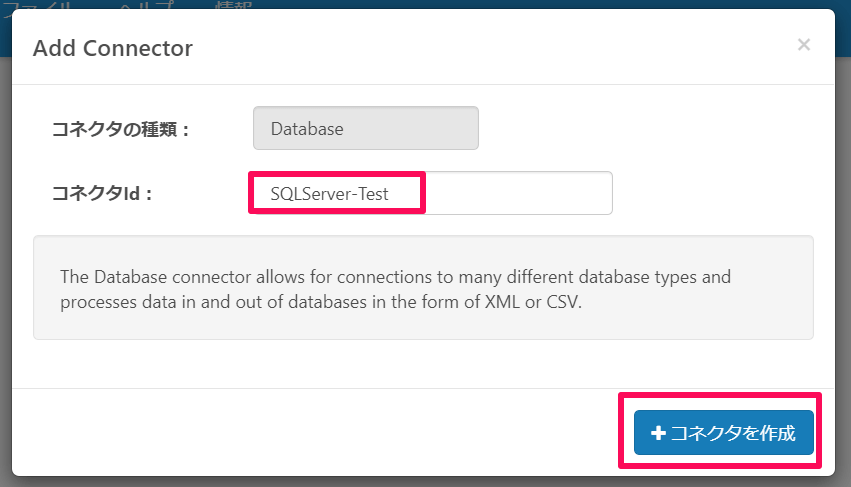Click the empty right end of the コネクタId field

(520, 193)
